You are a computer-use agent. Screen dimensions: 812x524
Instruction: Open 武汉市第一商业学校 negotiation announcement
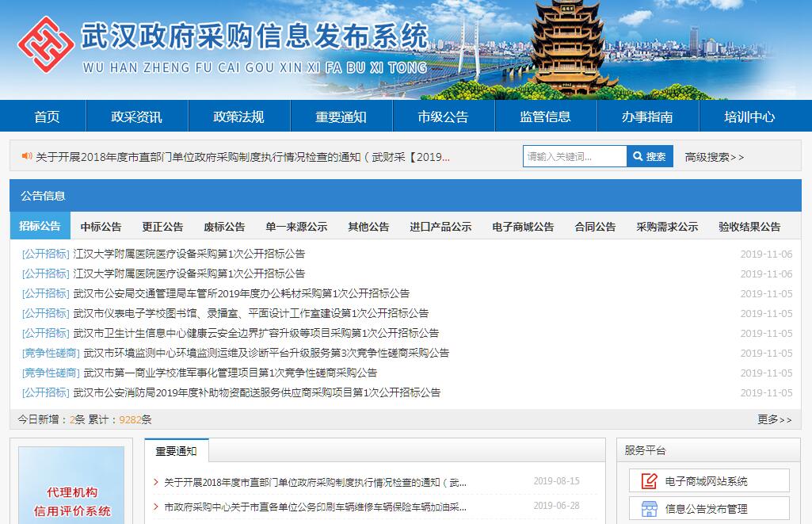(x=230, y=373)
